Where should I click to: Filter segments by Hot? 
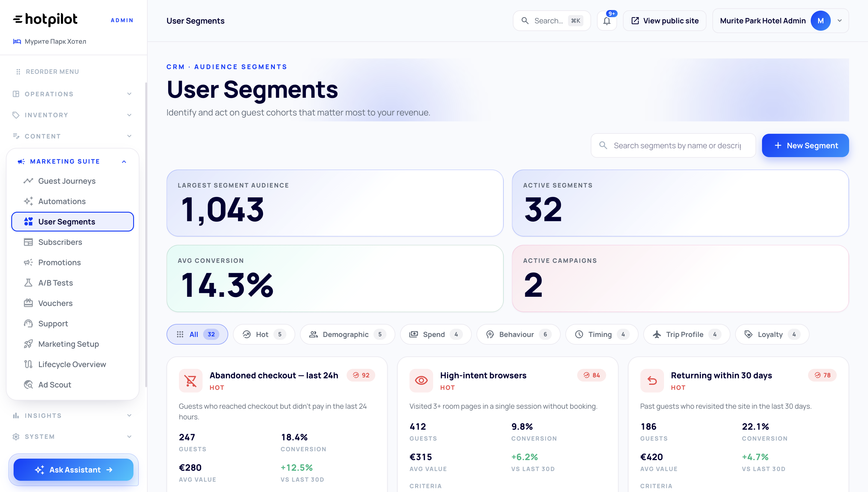pos(264,334)
